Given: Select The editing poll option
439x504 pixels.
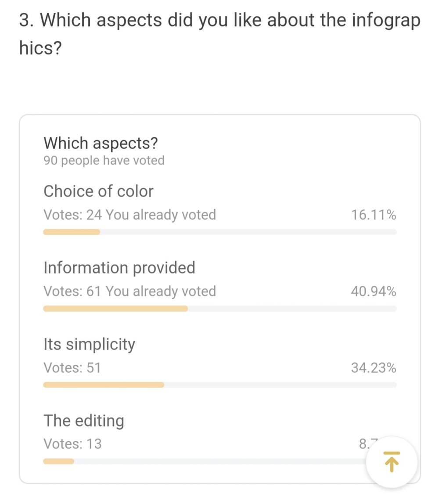Looking at the screenshot, I should pos(84,421).
